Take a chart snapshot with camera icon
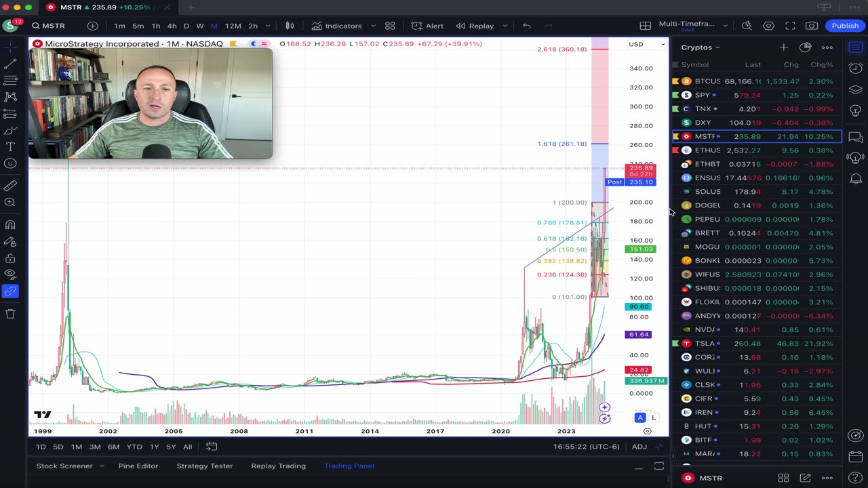 point(812,26)
